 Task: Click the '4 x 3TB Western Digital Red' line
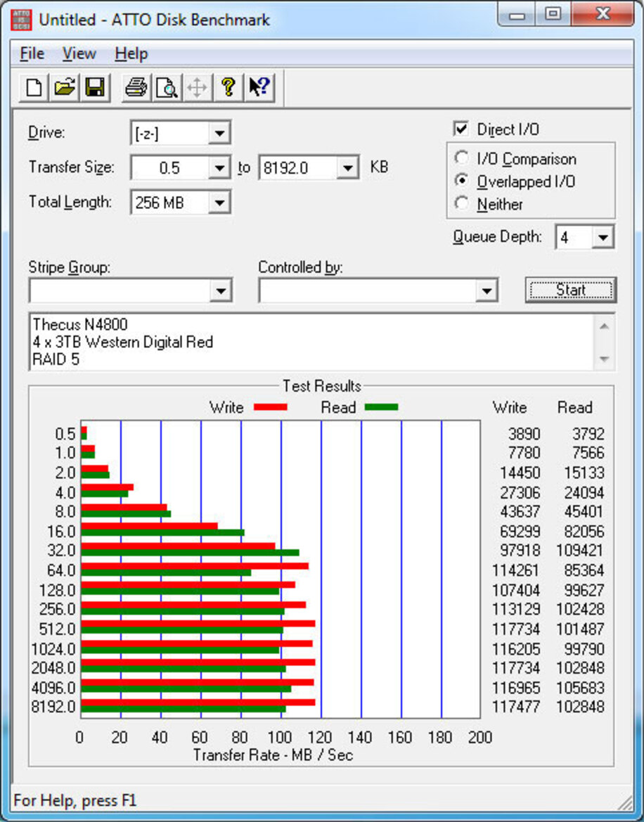pyautogui.click(x=122, y=342)
